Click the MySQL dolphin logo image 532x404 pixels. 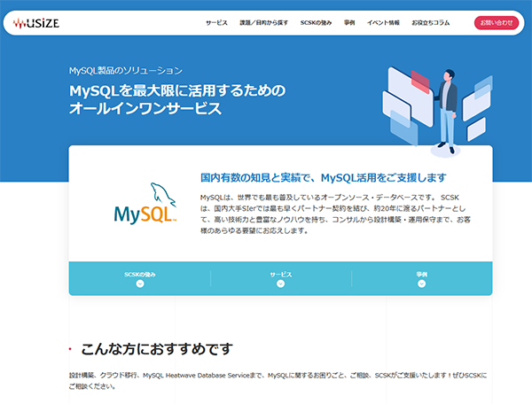[145, 204]
